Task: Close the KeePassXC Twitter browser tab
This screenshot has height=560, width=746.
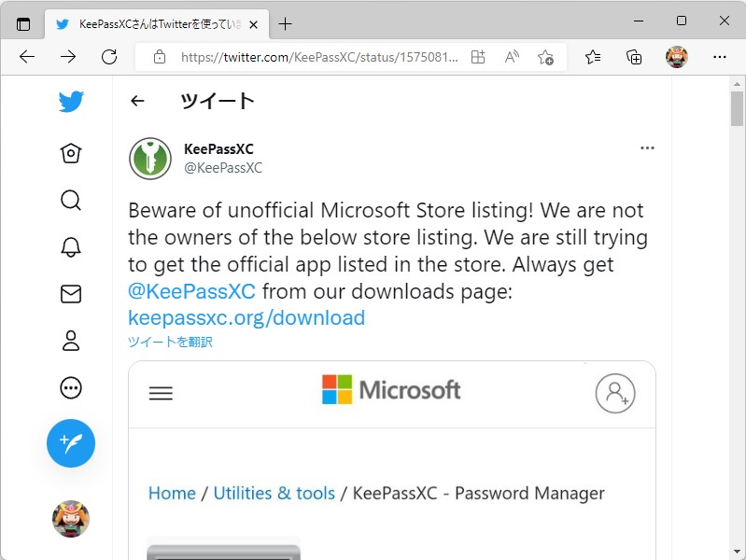Action: coord(254,24)
